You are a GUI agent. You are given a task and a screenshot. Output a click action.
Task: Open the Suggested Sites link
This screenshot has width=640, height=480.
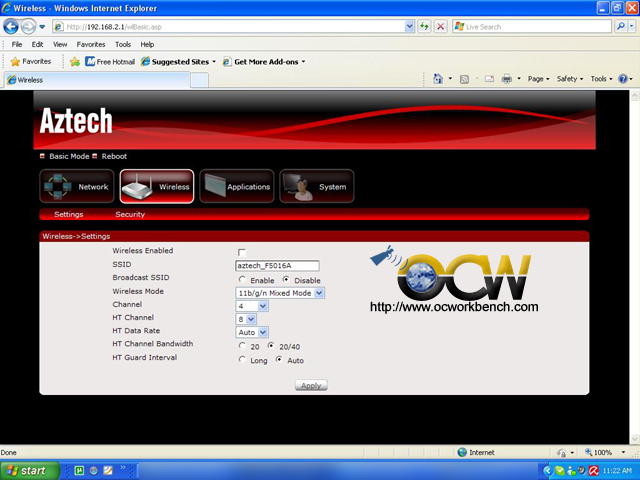[x=178, y=62]
